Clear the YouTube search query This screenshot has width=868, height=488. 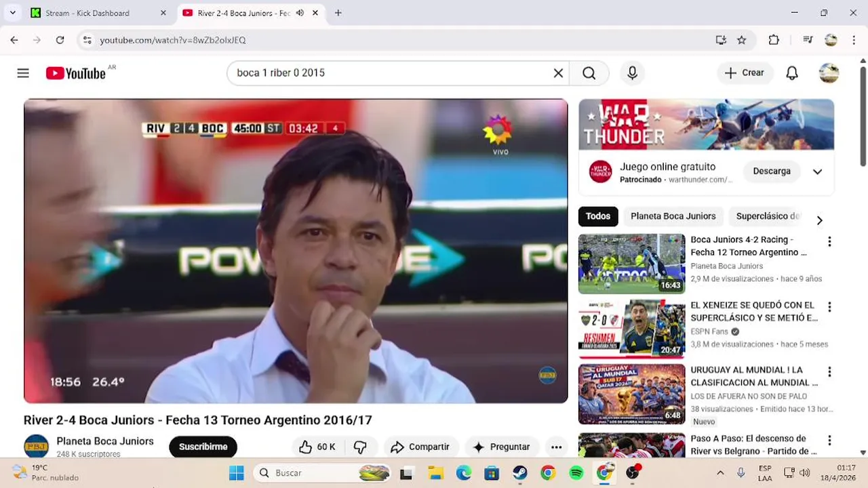[x=558, y=73]
